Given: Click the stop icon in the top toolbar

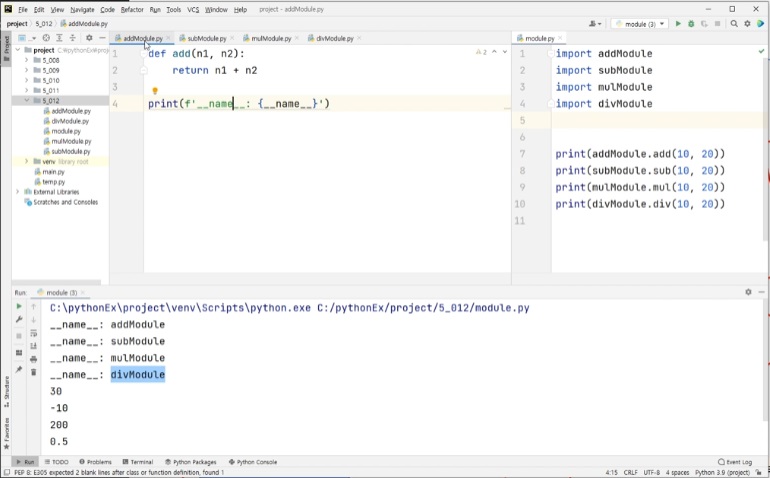Looking at the screenshot, I should coord(717,24).
